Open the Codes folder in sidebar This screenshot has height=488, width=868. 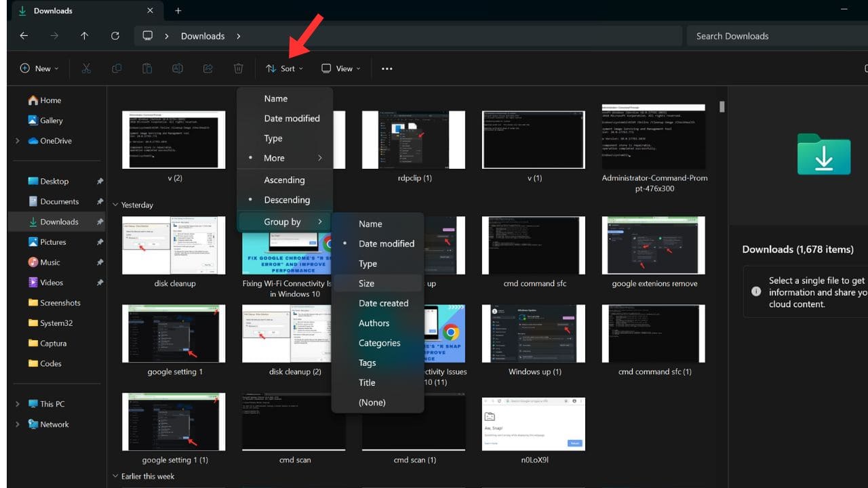click(45, 363)
